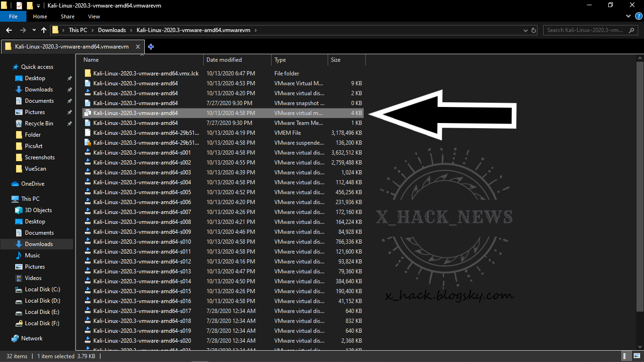Click the chevron before This PC in the address bar
This screenshot has width=644, height=362.
click(x=64, y=30)
